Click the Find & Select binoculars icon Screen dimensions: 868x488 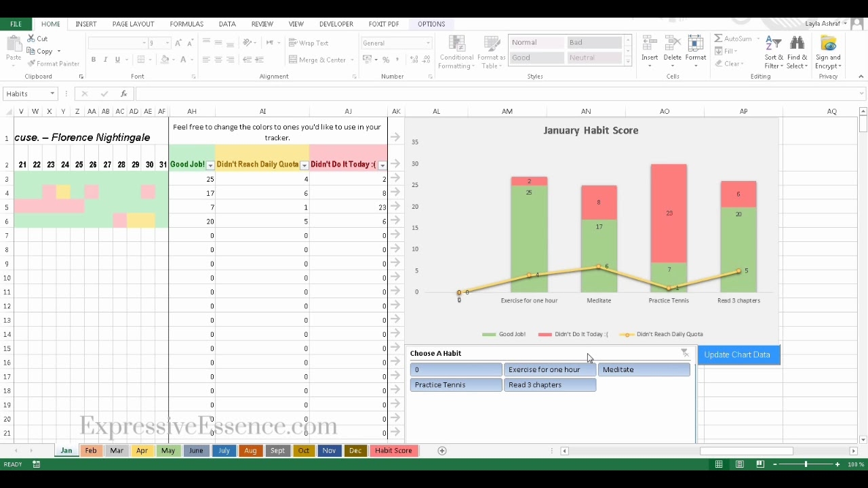pos(797,42)
